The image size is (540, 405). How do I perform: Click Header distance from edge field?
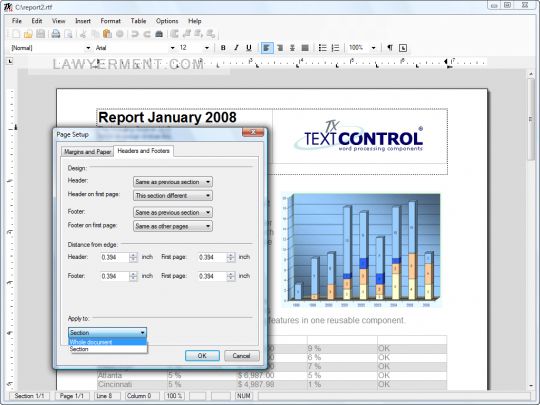115,257
